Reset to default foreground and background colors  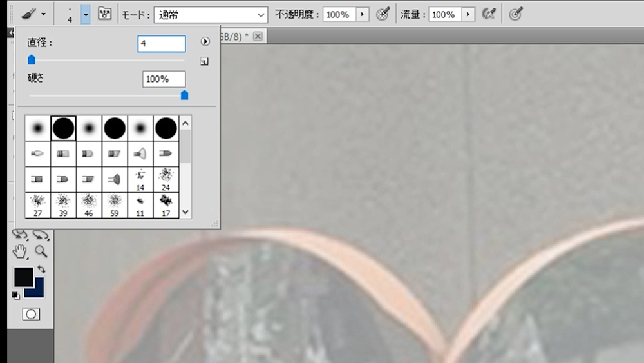coord(15,295)
